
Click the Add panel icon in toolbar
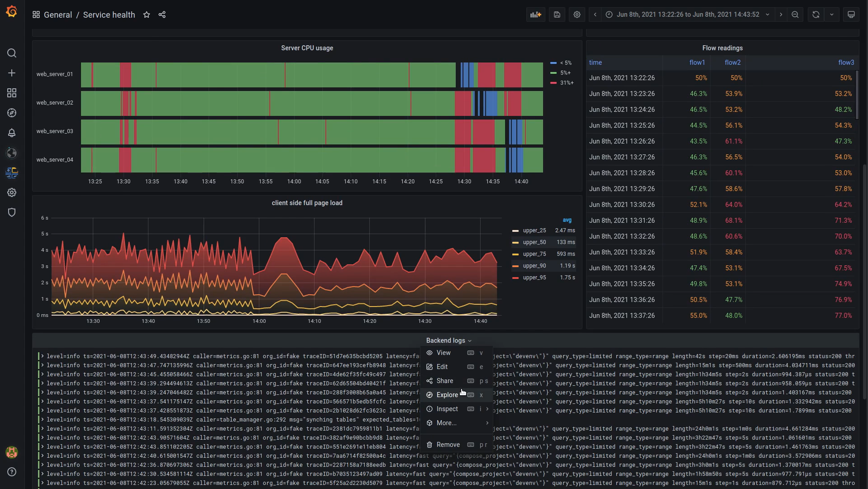535,14
